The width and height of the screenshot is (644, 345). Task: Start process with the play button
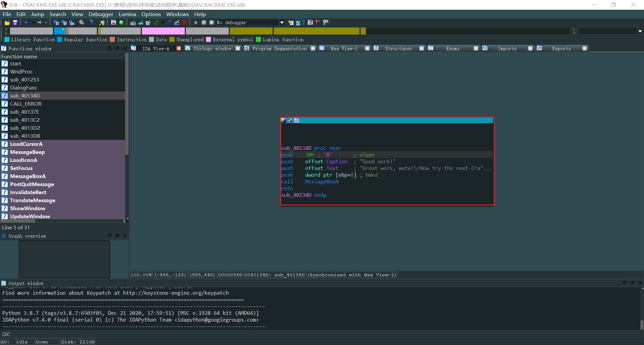pyautogui.click(x=196, y=22)
